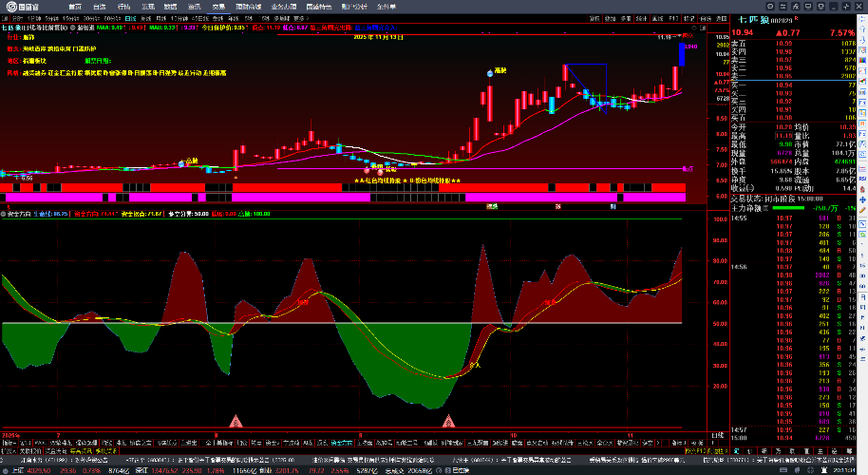The height and width of the screenshot is (475, 868).
Task: Click the 7.57% change value
Action: coord(842,32)
